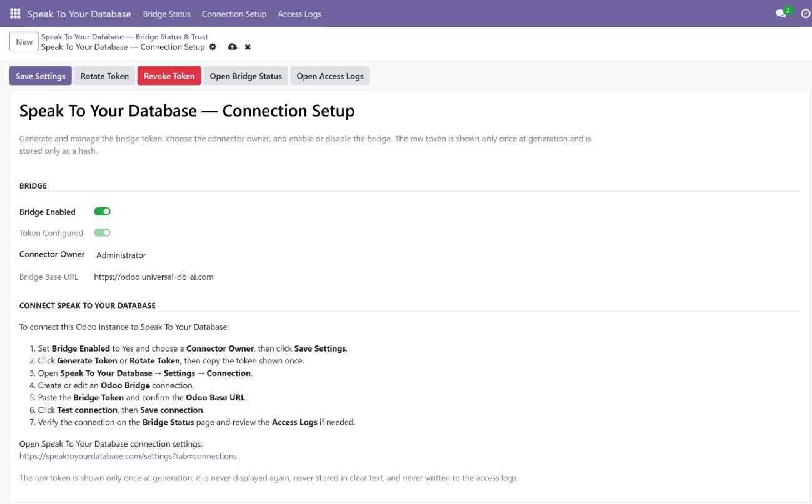This screenshot has height=504, width=812.
Task: Click the raw token note at the bottom
Action: pyautogui.click(x=269, y=478)
